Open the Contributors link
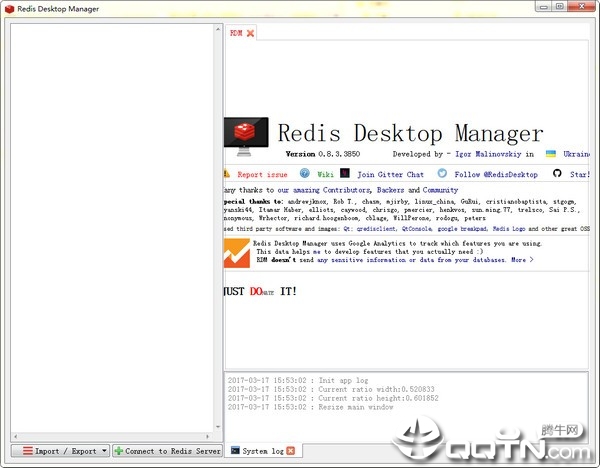The image size is (600, 468). (346, 190)
